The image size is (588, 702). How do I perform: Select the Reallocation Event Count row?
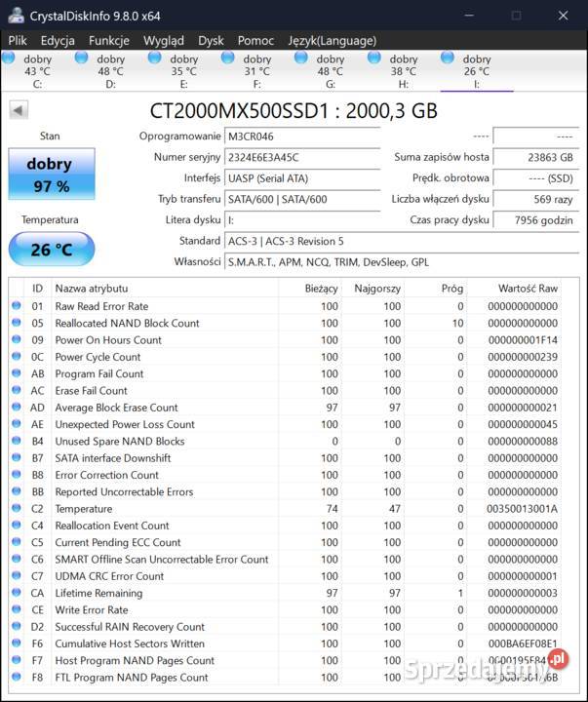[286, 526]
